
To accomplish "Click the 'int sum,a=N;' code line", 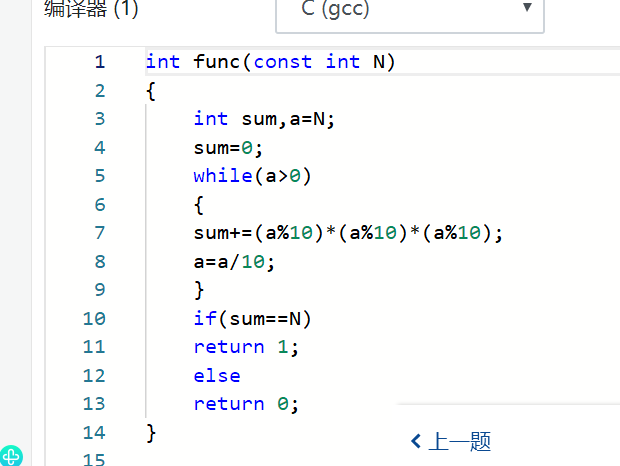I will tap(264, 119).
